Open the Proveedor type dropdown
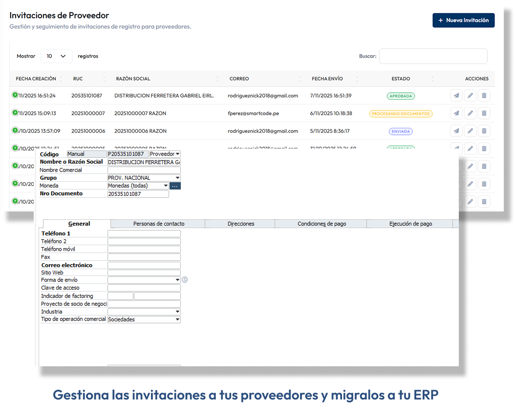 (x=165, y=154)
